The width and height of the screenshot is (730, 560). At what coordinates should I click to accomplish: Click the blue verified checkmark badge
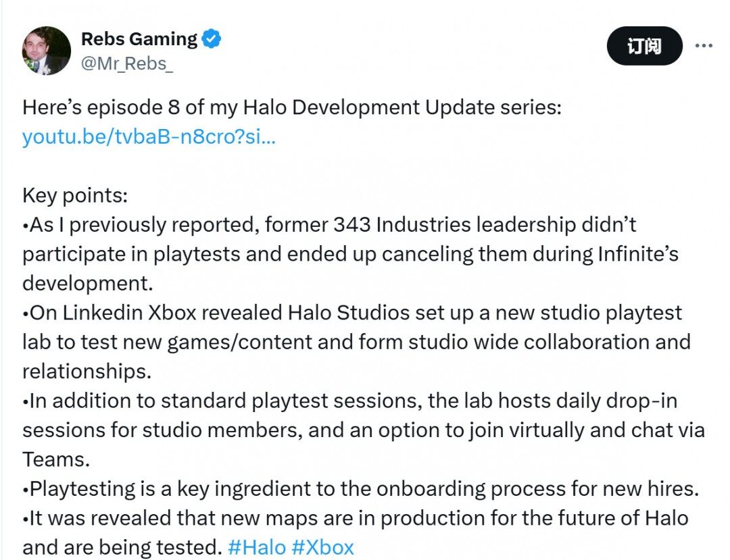212,39
